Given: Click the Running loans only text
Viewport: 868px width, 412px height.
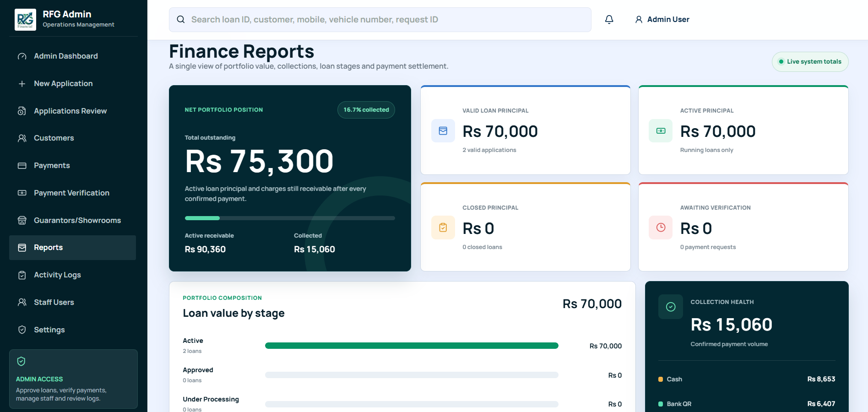Looking at the screenshot, I should [707, 150].
